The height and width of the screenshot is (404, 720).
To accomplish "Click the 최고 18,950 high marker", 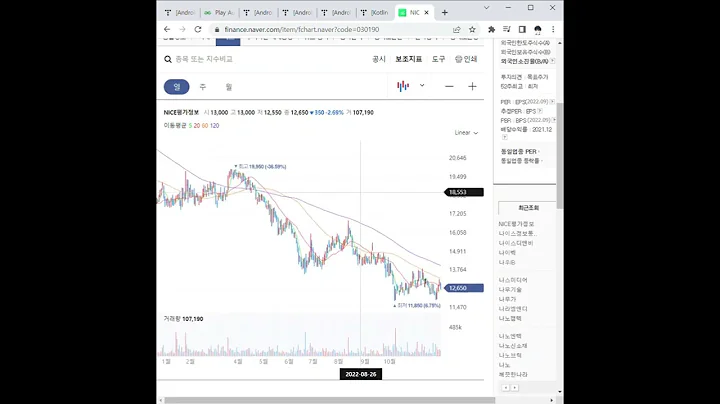I will pos(260,167).
